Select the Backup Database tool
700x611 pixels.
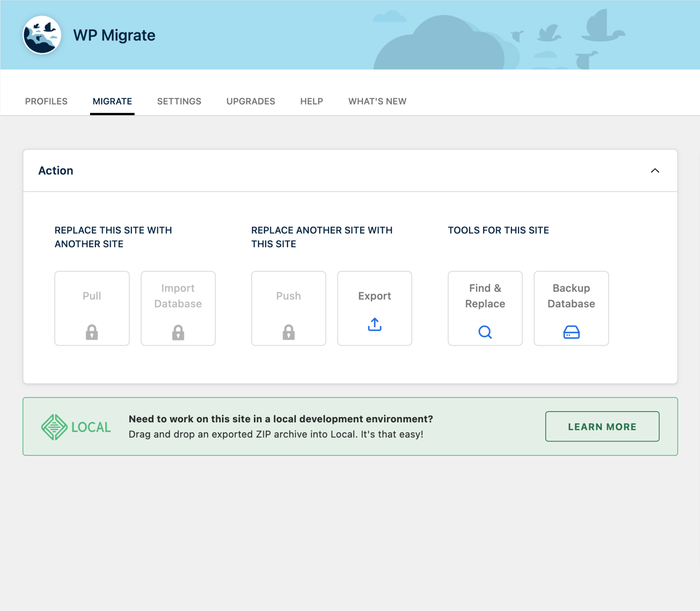pyautogui.click(x=571, y=309)
